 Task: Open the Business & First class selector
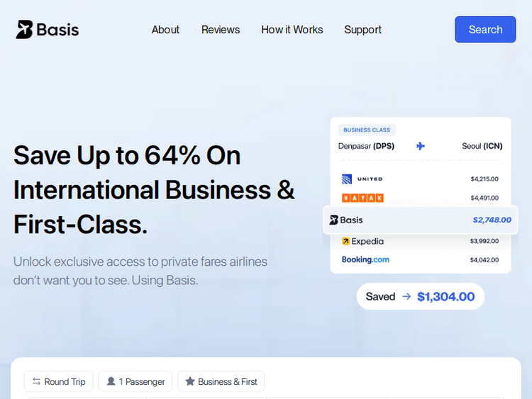221,381
